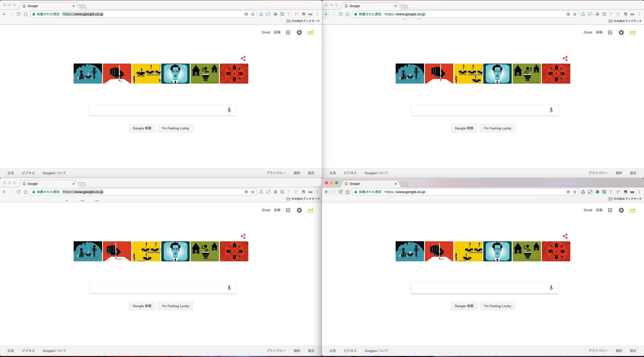Close the Google tab in the top-right window
The height and width of the screenshot is (357, 644).
click(396, 6)
